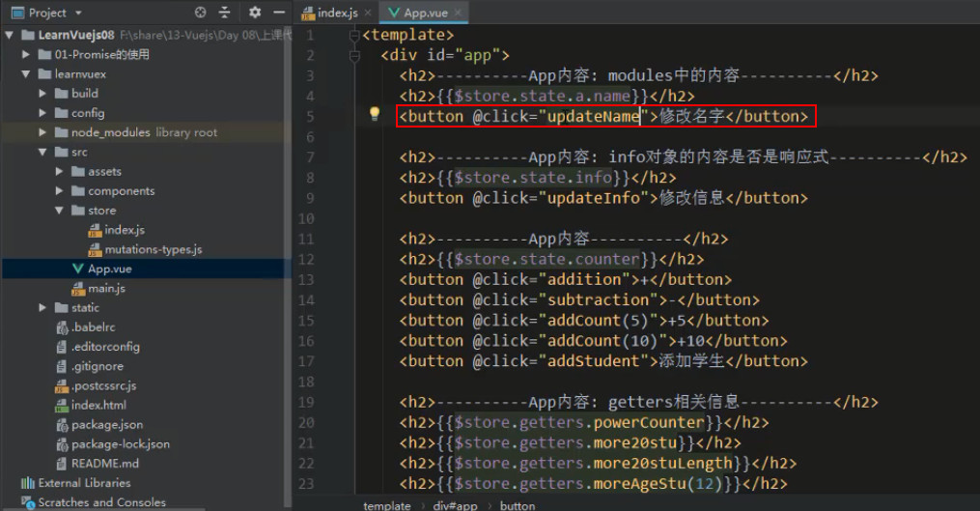Click the README.md file icon

(x=61, y=464)
